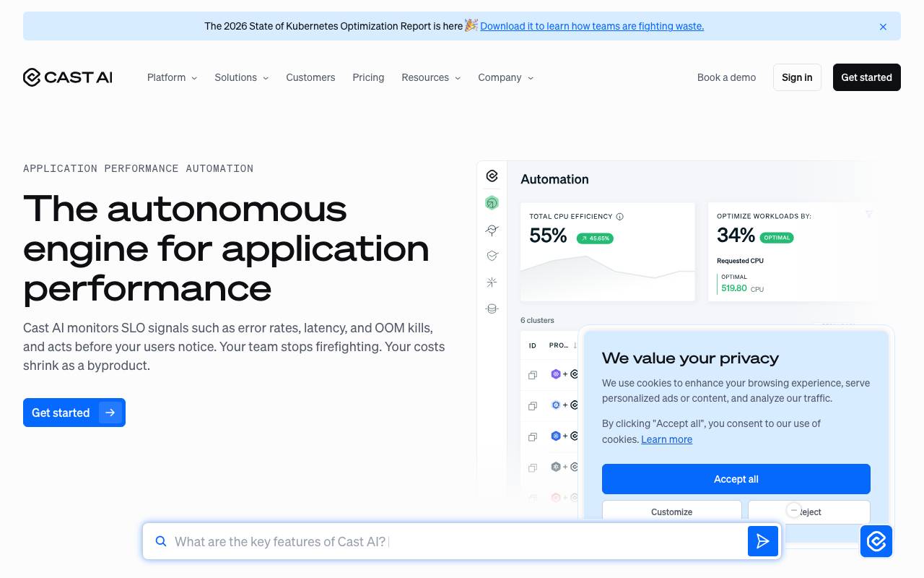This screenshot has width=924, height=578.
Task: Click the copy icon beside the light-blue provider
Action: pos(533,406)
